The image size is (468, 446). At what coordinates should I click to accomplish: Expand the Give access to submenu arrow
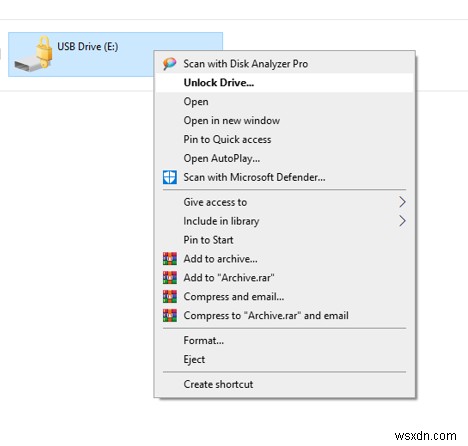(x=402, y=202)
